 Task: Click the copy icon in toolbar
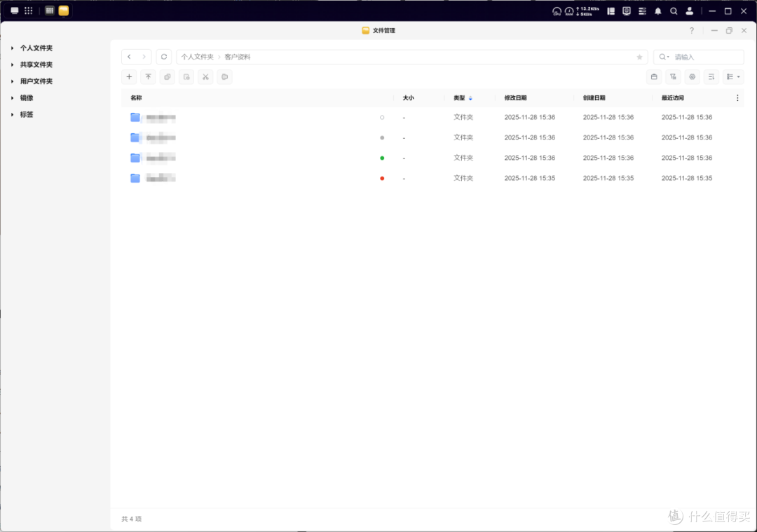(168, 77)
